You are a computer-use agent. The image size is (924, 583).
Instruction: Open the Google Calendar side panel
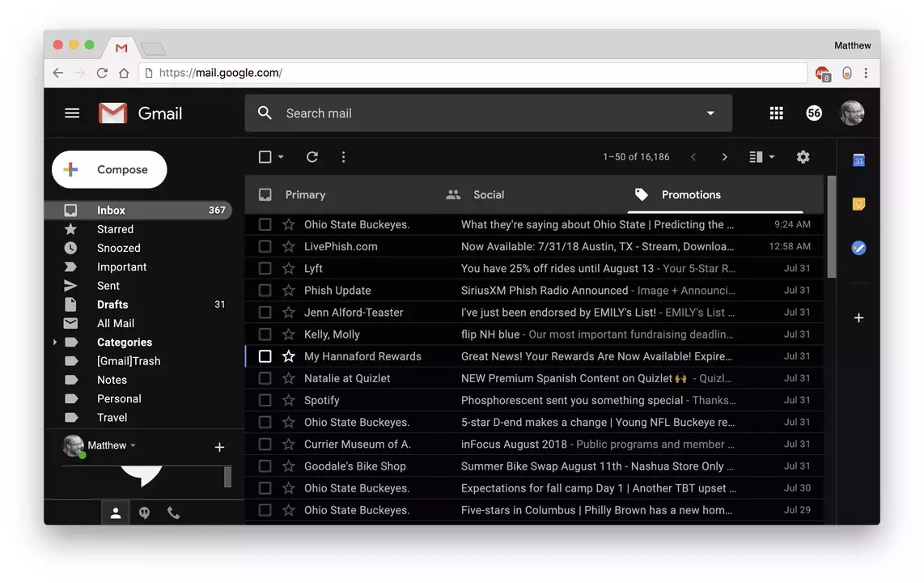point(858,160)
